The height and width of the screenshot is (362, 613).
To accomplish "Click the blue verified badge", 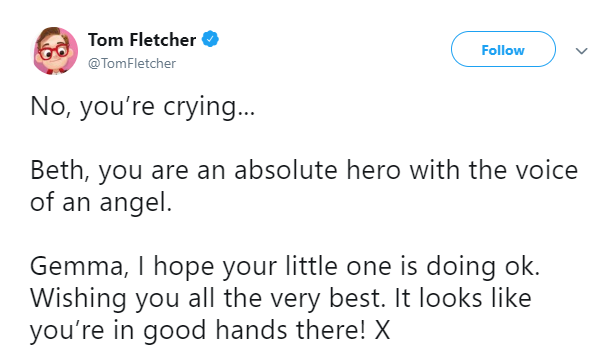I will point(210,39).
